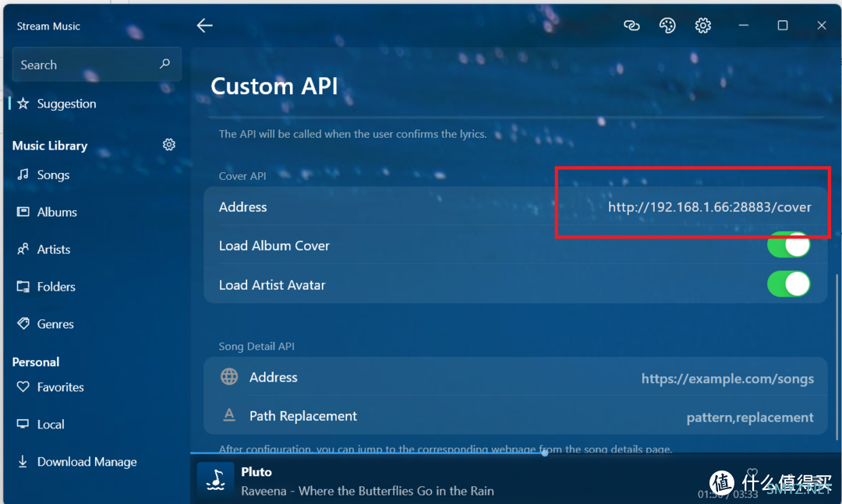Click the Download Manage arrow icon

coord(23,461)
